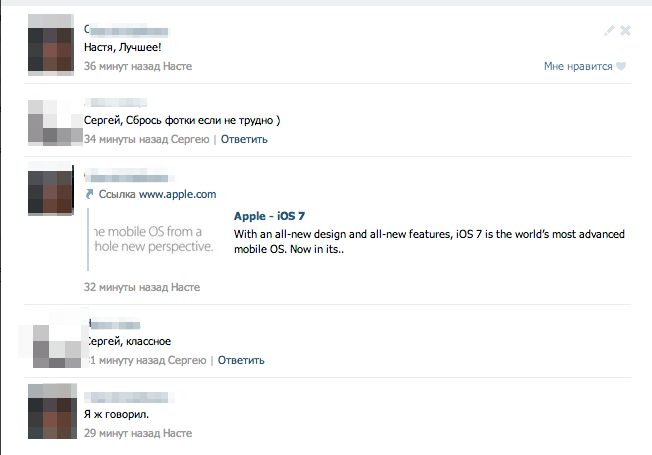
Task: Click the comment text 'Сергей, классное'
Action: point(129,341)
